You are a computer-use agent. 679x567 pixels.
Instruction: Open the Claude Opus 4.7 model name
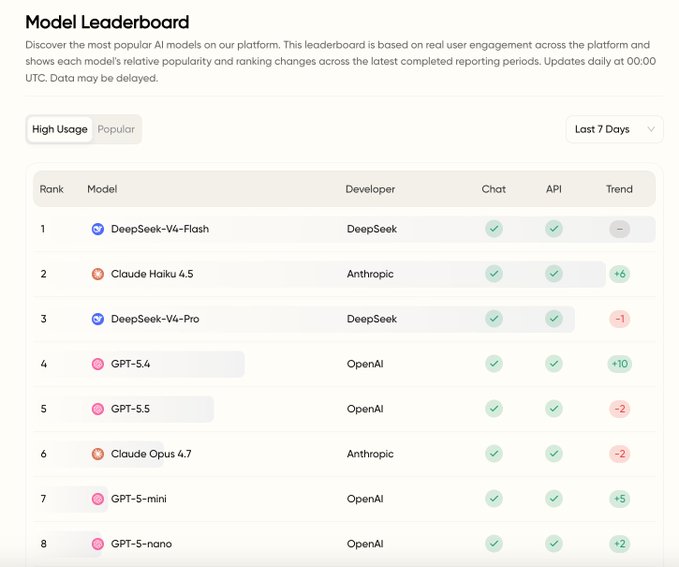151,454
